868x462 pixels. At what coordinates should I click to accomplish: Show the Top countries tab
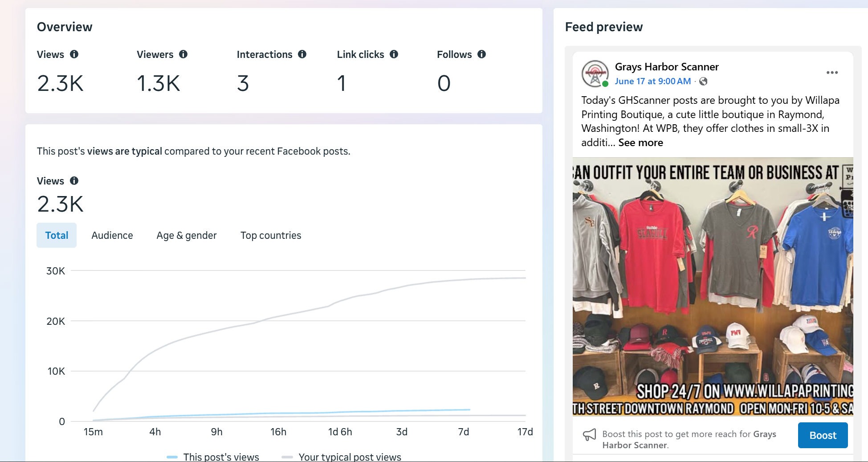pyautogui.click(x=271, y=235)
